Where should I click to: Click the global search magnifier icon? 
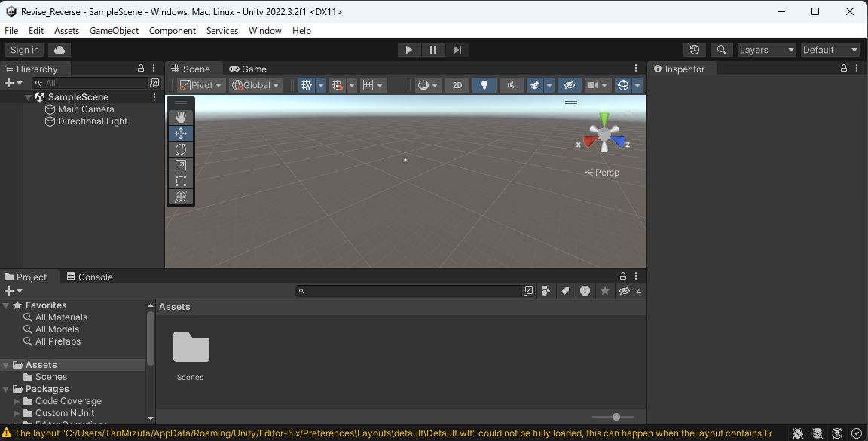(721, 50)
